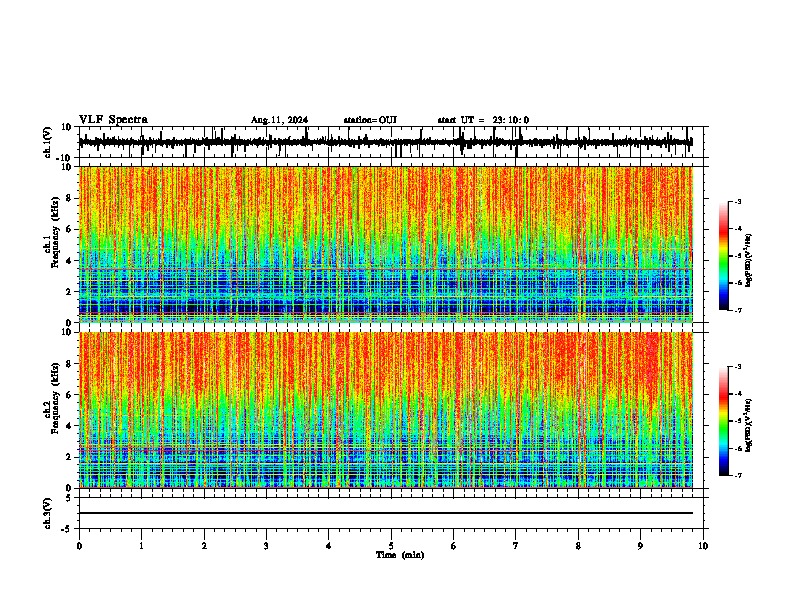
Task: Click the ch.2 PSD color bar
Action: [724, 421]
